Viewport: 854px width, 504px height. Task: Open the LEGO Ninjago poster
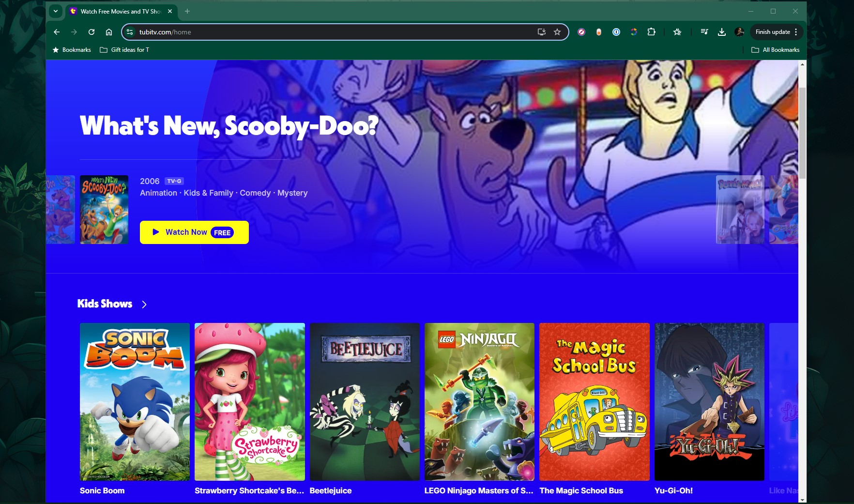(479, 402)
